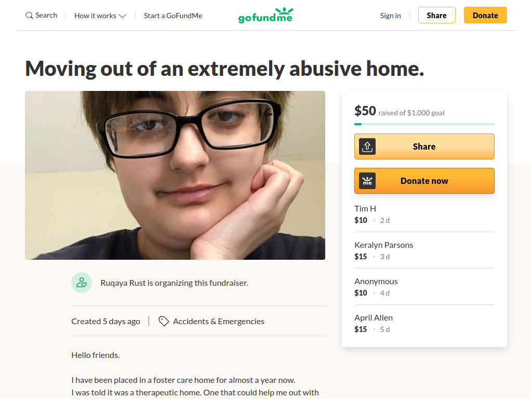Expand the How it works chevron
The height and width of the screenshot is (399, 532).
pos(123,16)
